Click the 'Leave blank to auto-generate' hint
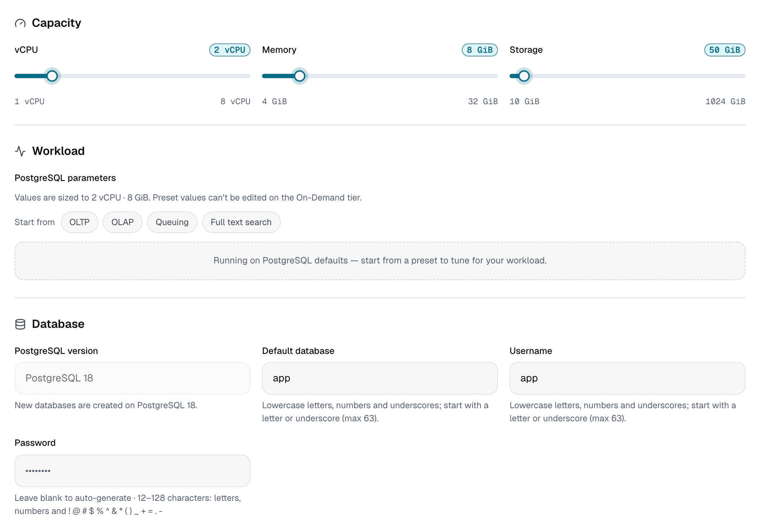Image resolution: width=760 pixels, height=532 pixels. 128,504
